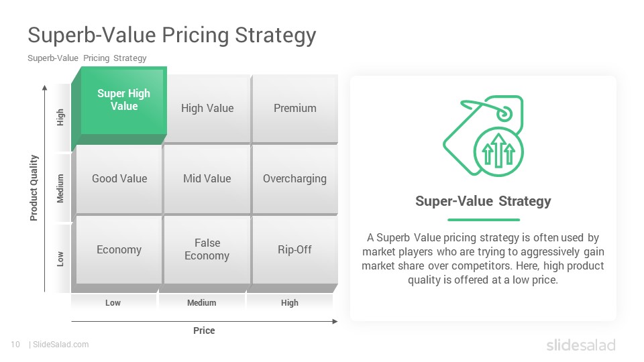Click the Medium label on price axis

click(202, 303)
